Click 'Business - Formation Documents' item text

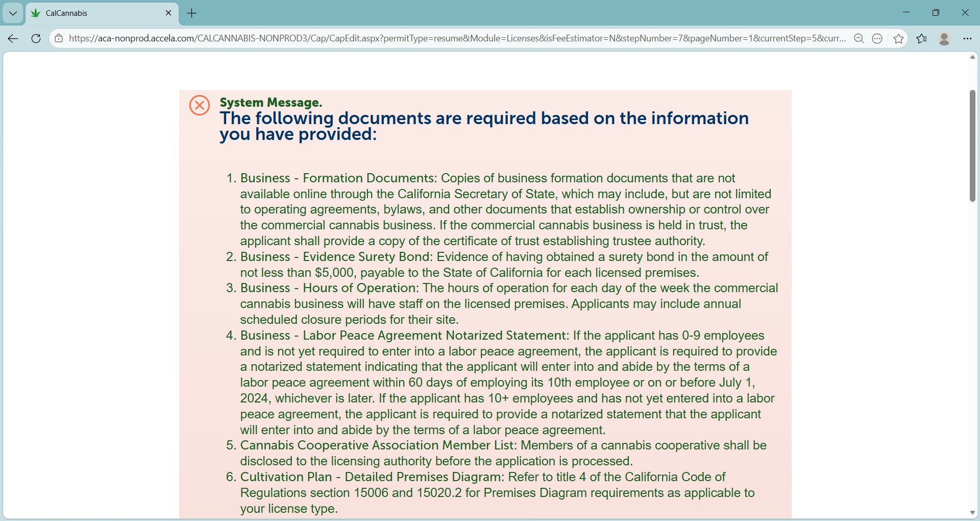tap(337, 178)
